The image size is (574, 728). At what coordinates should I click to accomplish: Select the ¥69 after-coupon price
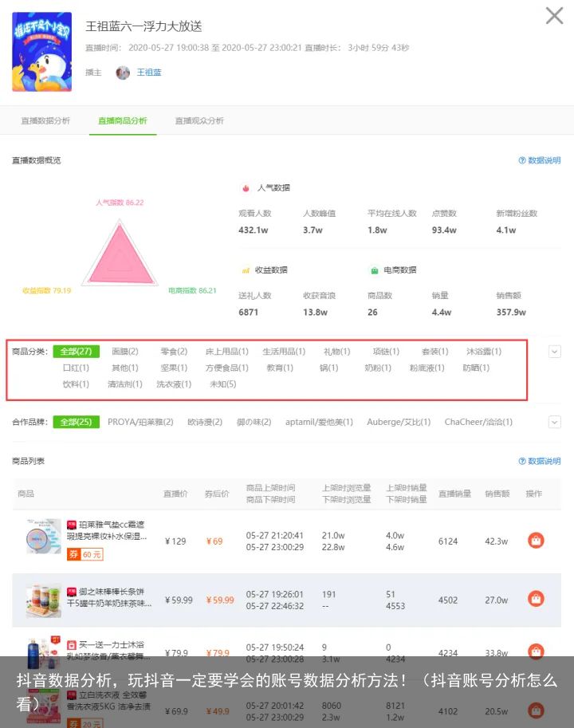point(214,541)
